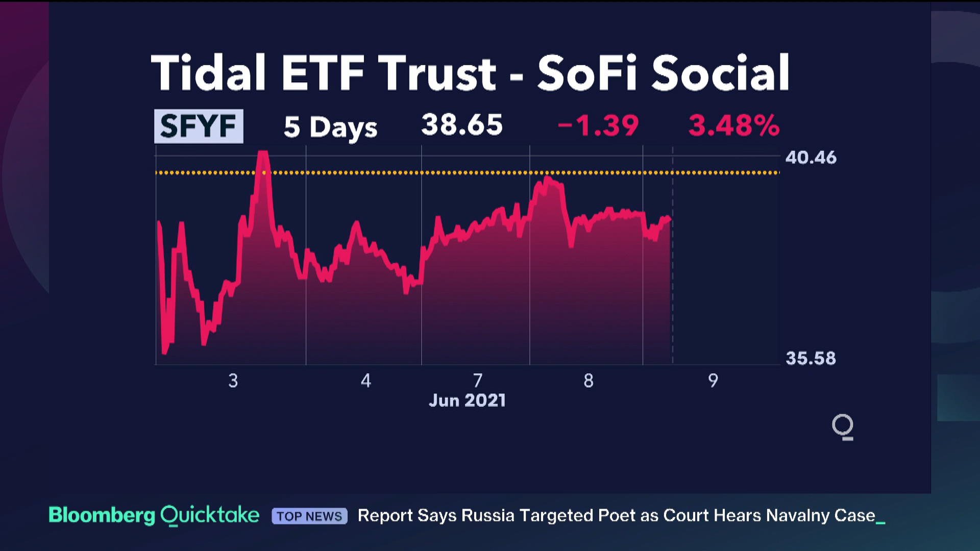Image resolution: width=980 pixels, height=551 pixels.
Task: Click the -1.39 price change figure
Action: [598, 126]
